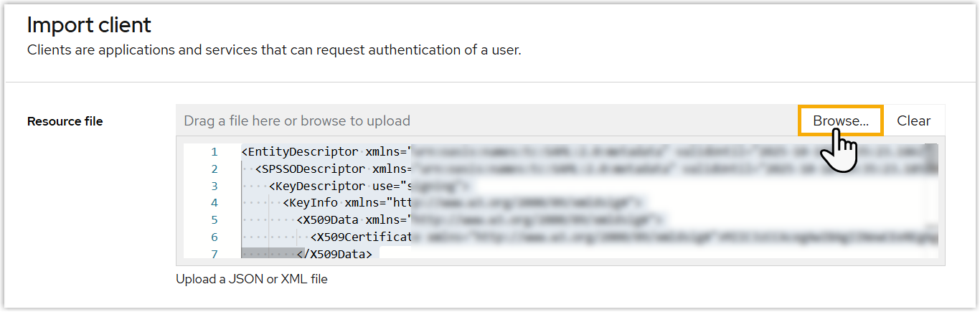
Task: Click the closing X509Data tag on line 7
Action: pos(334,254)
